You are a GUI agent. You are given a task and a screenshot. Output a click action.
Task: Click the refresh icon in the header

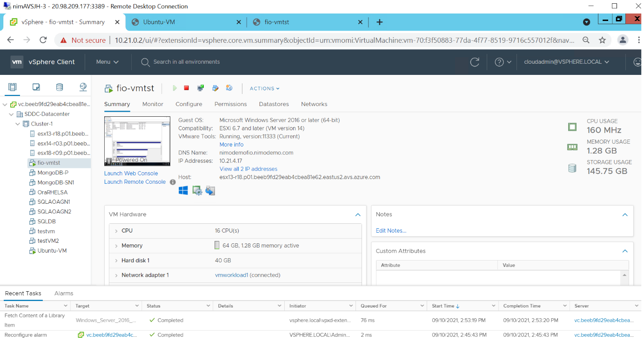point(474,61)
